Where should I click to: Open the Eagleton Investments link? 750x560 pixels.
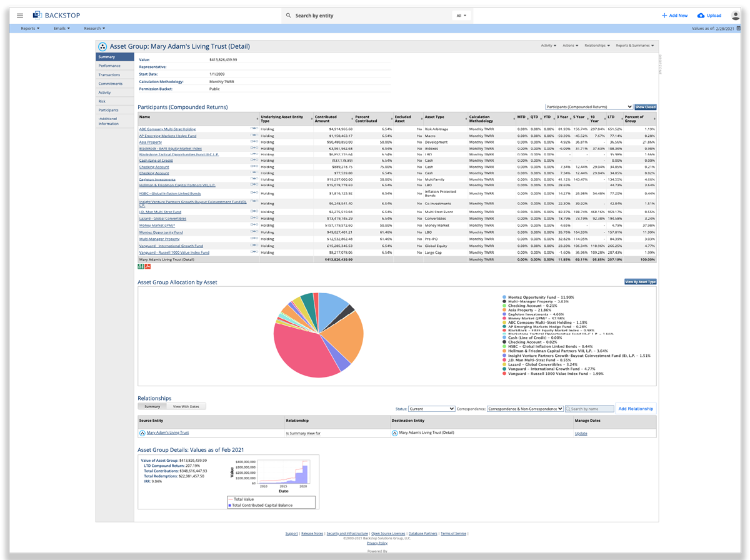click(157, 179)
